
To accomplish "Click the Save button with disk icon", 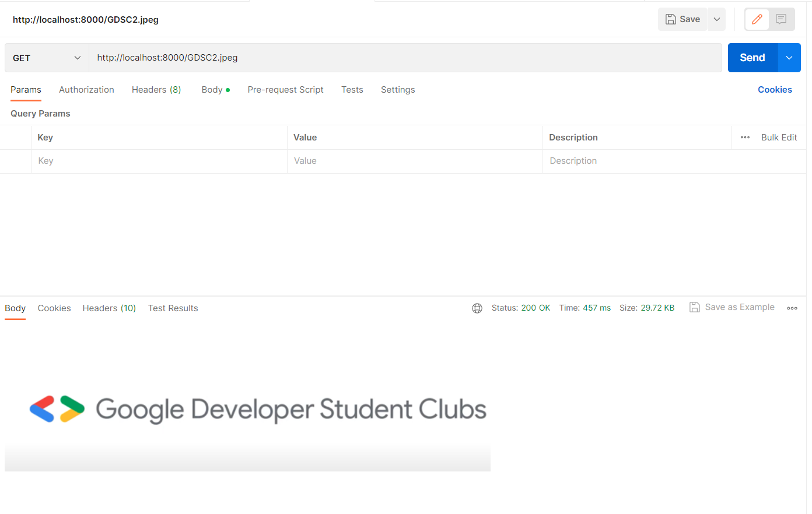I will coord(682,19).
